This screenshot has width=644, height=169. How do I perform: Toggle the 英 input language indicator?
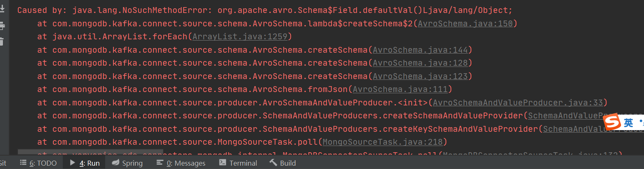[629, 123]
